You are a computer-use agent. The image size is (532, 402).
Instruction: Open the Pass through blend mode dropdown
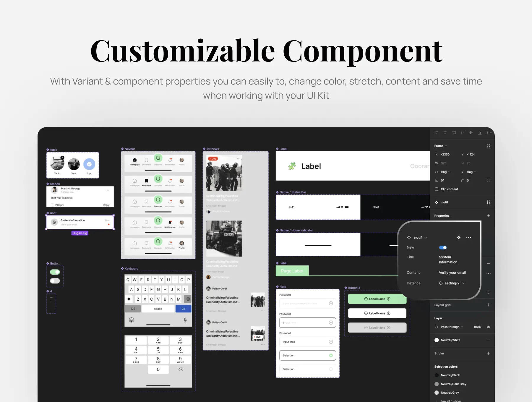click(x=451, y=327)
